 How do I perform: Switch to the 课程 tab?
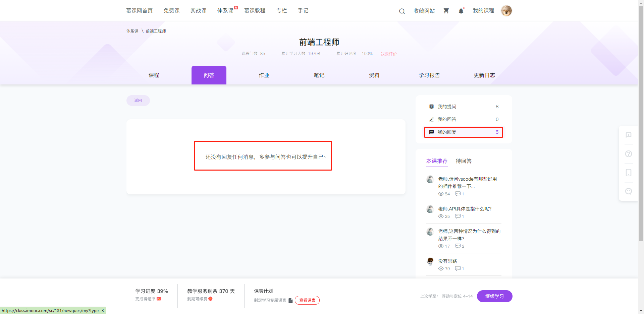[154, 75]
